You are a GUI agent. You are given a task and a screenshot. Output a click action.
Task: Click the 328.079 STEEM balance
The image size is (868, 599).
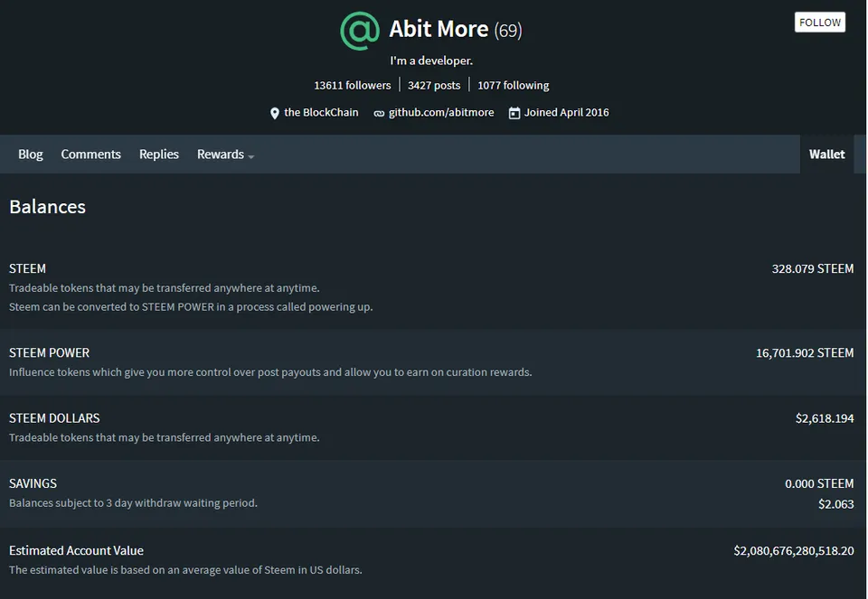[813, 269]
